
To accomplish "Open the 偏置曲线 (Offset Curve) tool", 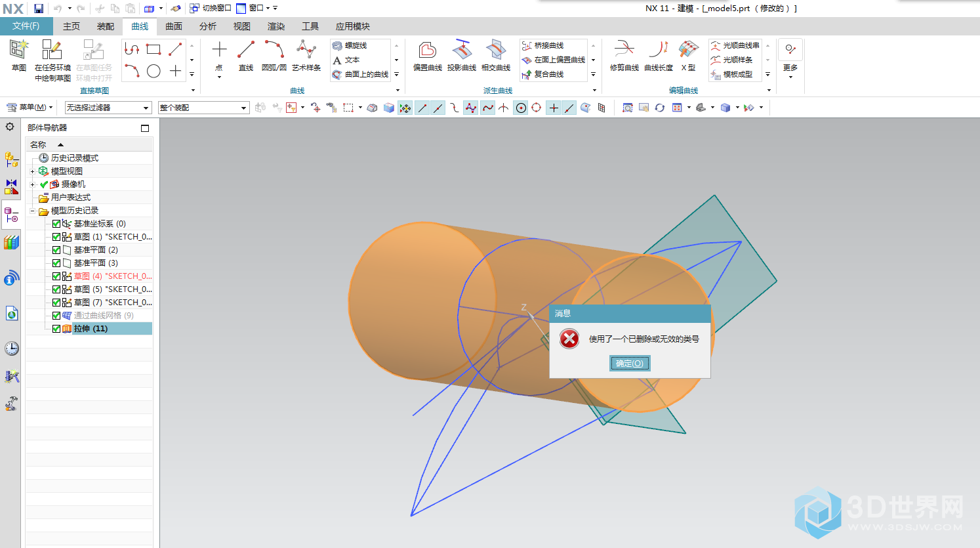I will 428,55.
